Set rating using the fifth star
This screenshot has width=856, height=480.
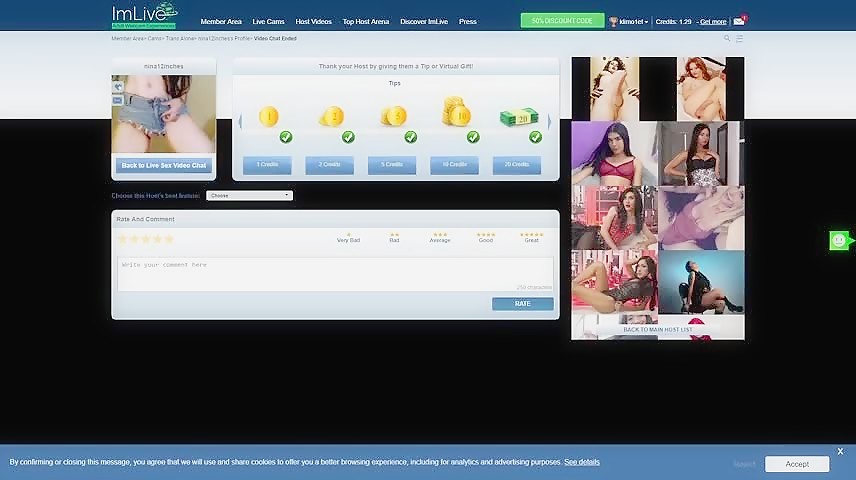(169, 239)
